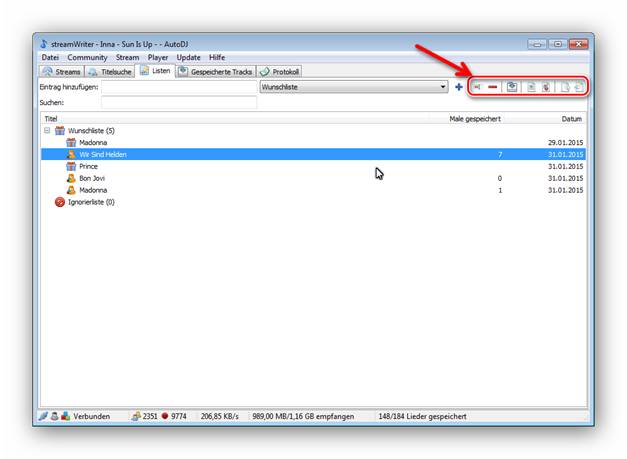627x459 pixels.
Task: Sort by the Datum column header
Action: pyautogui.click(x=571, y=119)
